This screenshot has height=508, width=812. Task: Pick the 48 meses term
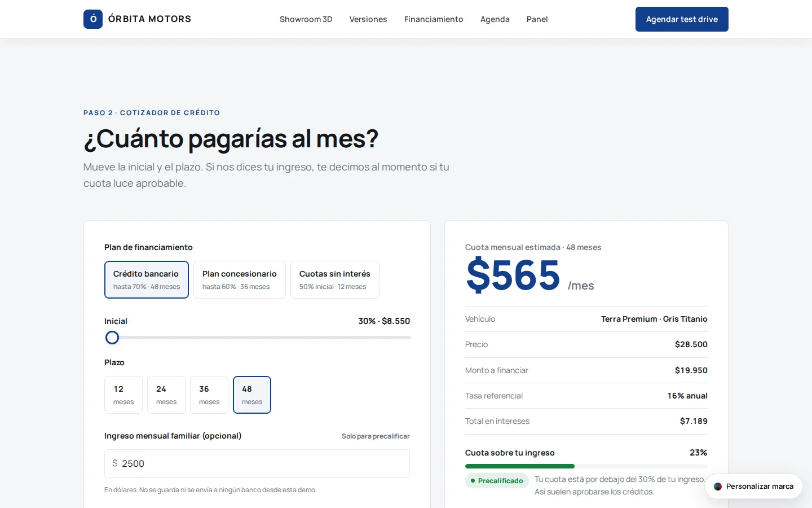point(252,395)
